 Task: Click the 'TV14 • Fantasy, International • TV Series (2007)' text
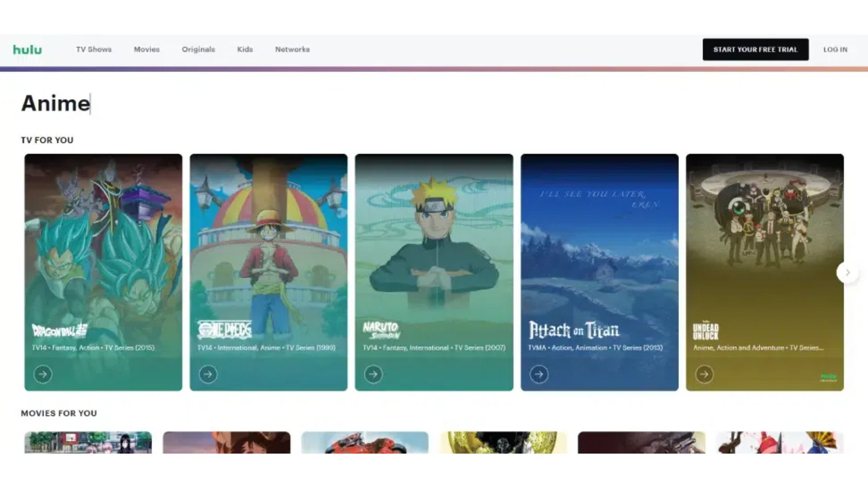434,348
